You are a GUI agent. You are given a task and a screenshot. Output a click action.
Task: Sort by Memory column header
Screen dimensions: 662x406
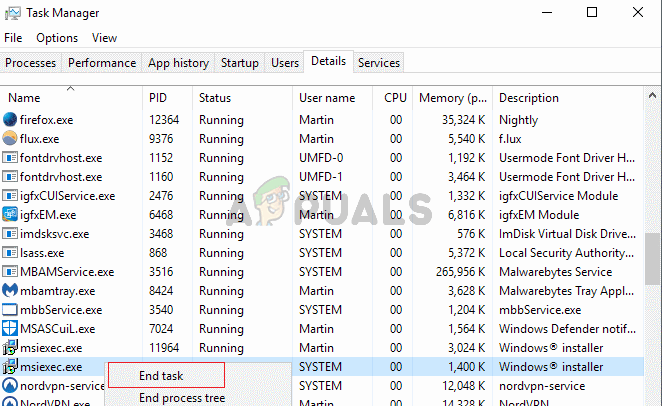point(454,98)
